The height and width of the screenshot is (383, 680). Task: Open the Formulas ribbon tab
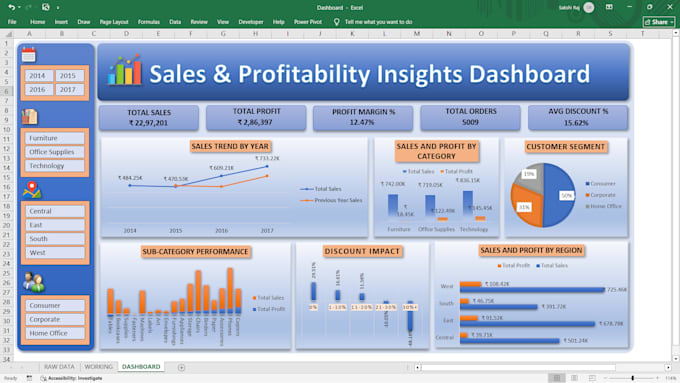point(149,22)
